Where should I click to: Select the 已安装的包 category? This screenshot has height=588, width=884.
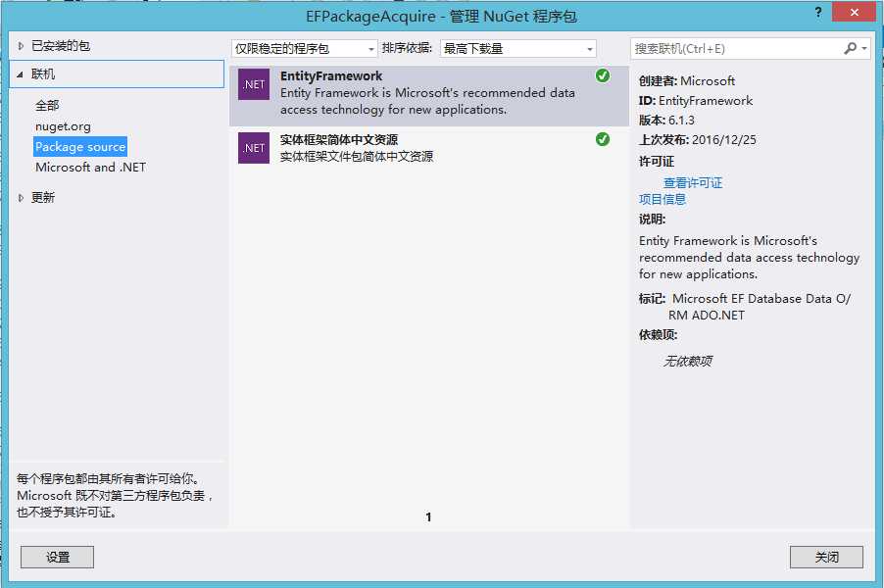[61, 46]
